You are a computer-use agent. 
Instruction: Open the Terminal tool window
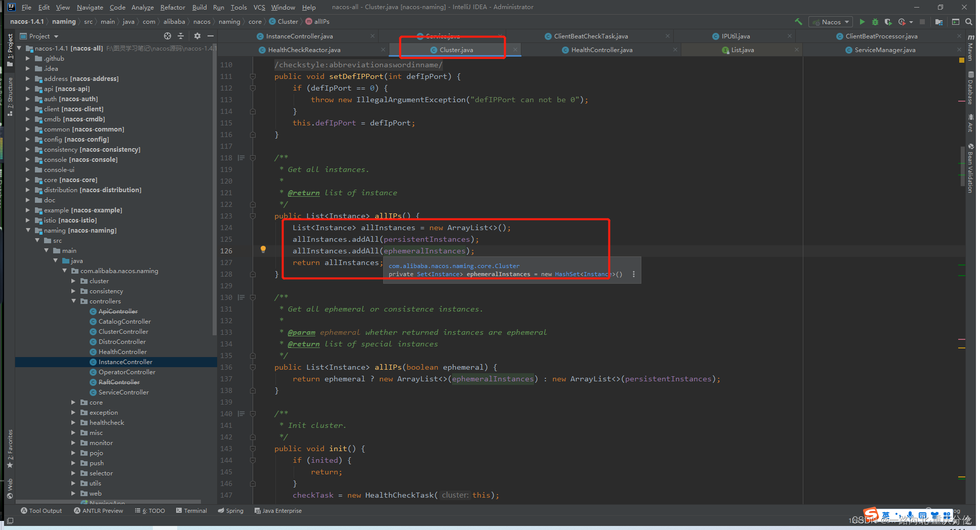point(191,511)
